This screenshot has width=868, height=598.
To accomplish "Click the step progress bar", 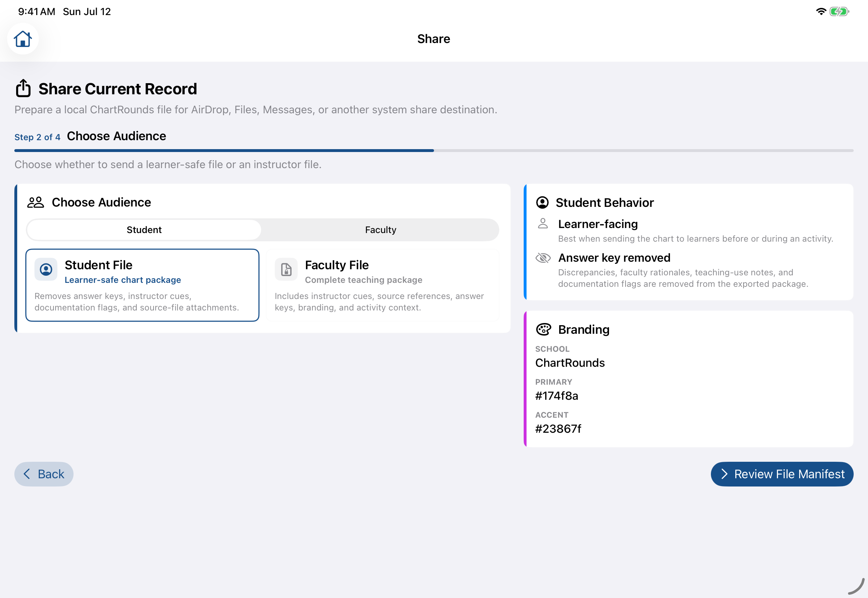I will 434,151.
